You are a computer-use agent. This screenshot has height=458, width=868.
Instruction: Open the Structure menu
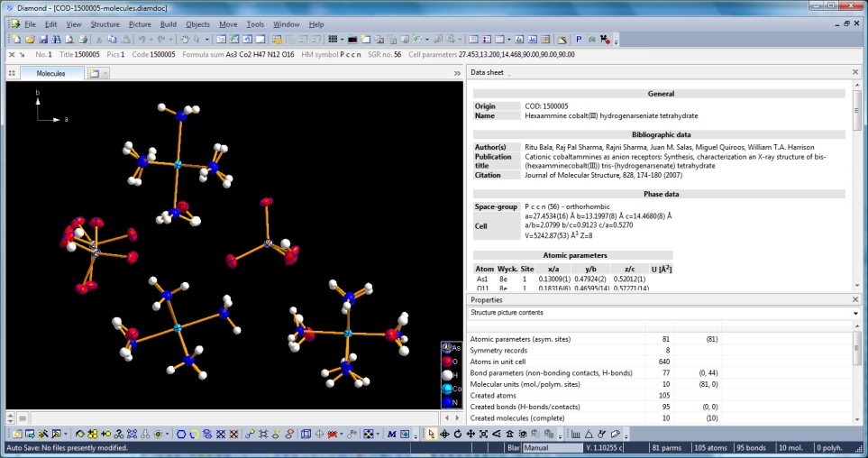click(105, 24)
